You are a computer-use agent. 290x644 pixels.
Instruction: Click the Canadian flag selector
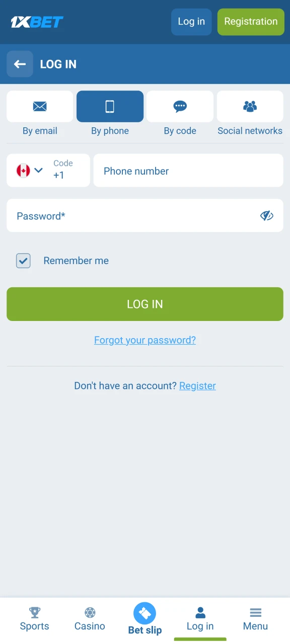point(23,170)
